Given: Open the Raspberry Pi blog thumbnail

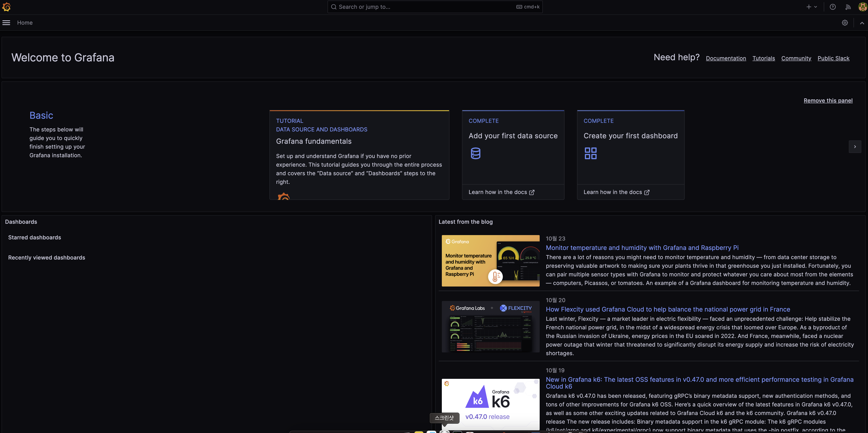Looking at the screenshot, I should tap(490, 261).
